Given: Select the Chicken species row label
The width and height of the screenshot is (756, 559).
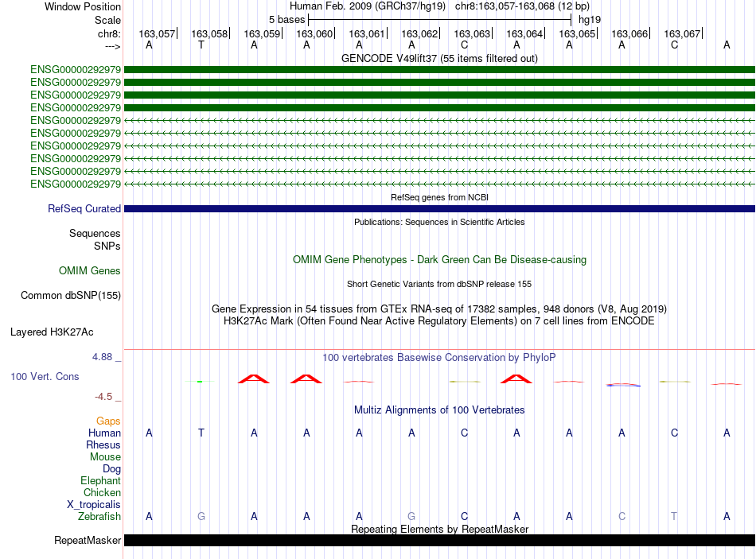Looking at the screenshot, I should pos(102,492).
